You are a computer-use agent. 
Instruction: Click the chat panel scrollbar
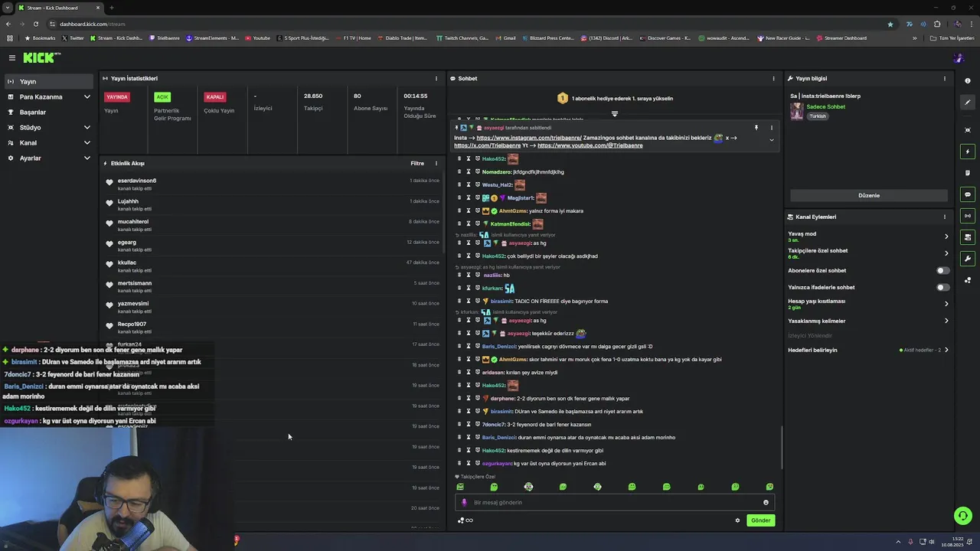(782, 447)
